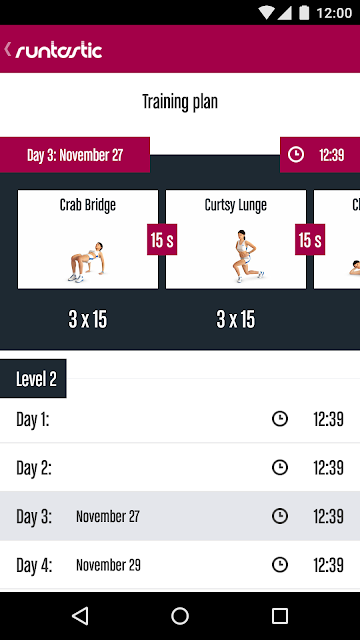Select Day 3 November 27 row
The width and height of the screenshot is (360, 640).
pyautogui.click(x=180, y=516)
